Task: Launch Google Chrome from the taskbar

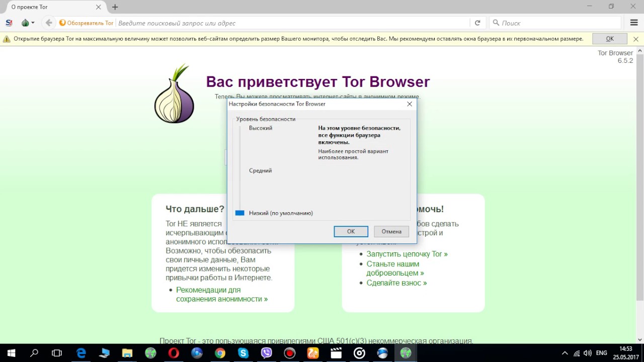Action: [x=220, y=353]
